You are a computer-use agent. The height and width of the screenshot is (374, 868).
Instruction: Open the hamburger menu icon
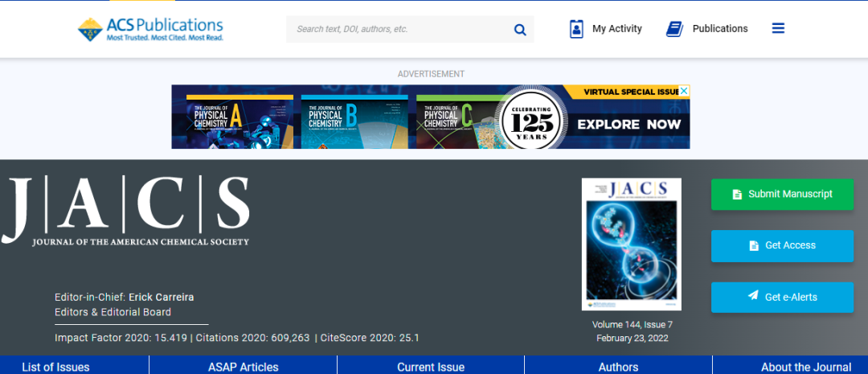coord(778,28)
